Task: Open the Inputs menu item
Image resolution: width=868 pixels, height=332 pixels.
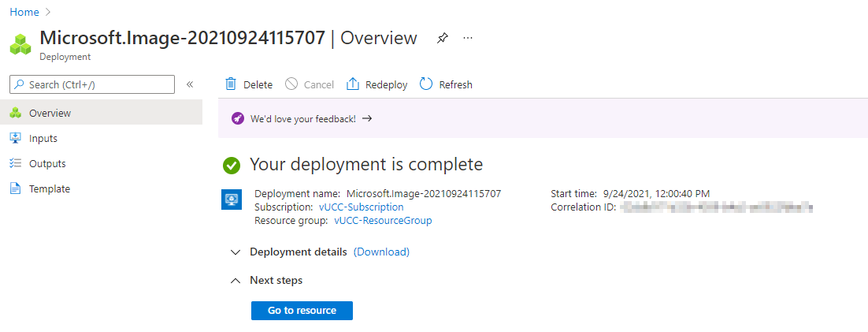Action: (43, 138)
